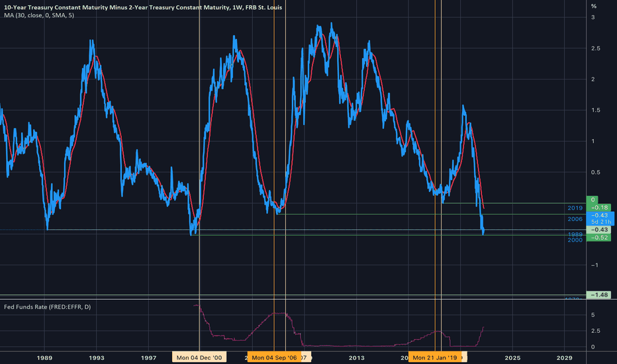This screenshot has height=364, width=617.
Task: Click the green 0 price level label
Action: tap(593, 199)
